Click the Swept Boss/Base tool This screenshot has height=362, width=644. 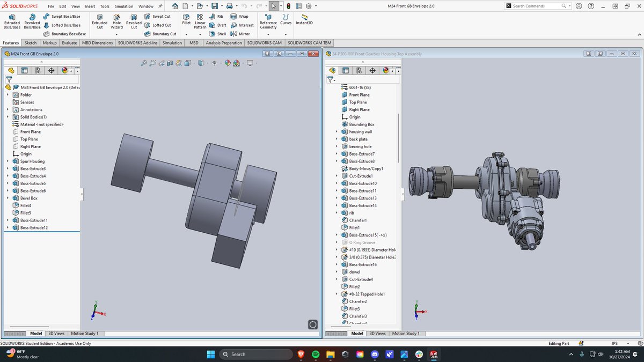[62, 17]
